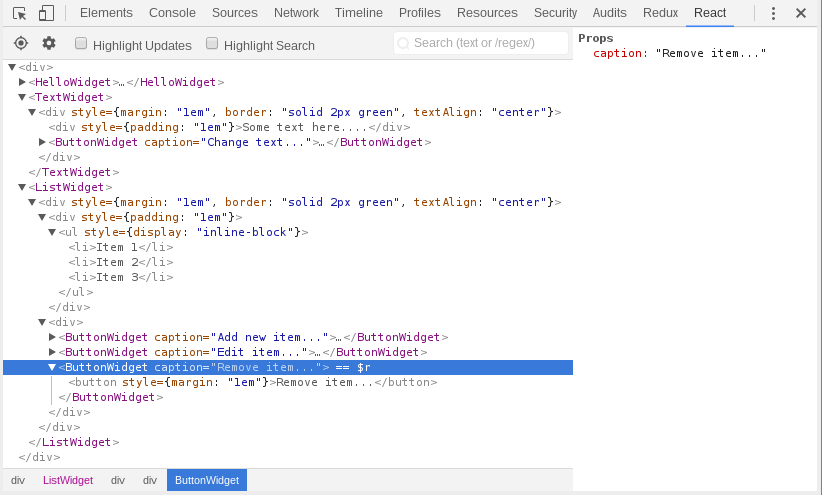Switch to the Redux tab
The width and height of the screenshot is (822, 495).
660,13
